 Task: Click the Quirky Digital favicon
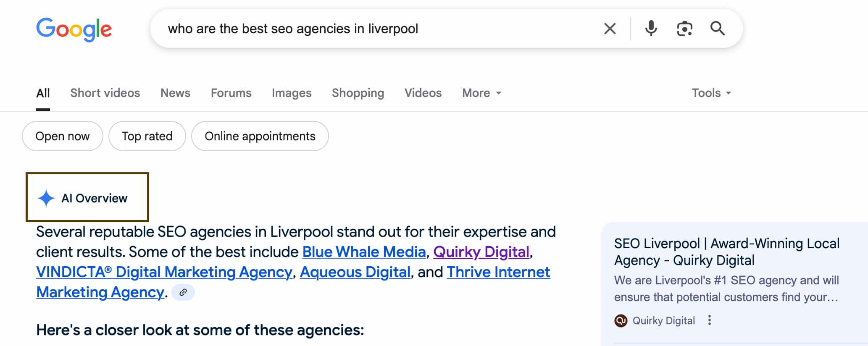click(621, 321)
